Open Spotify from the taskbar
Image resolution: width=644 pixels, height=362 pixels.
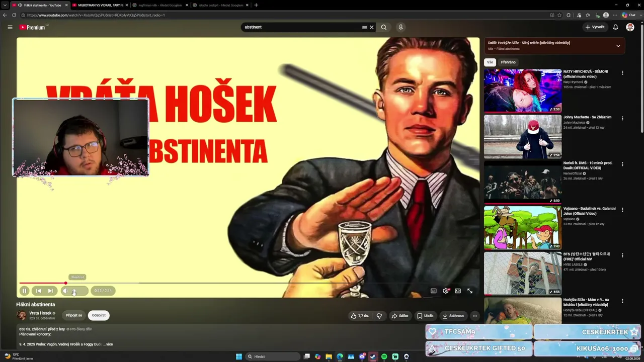(x=384, y=356)
